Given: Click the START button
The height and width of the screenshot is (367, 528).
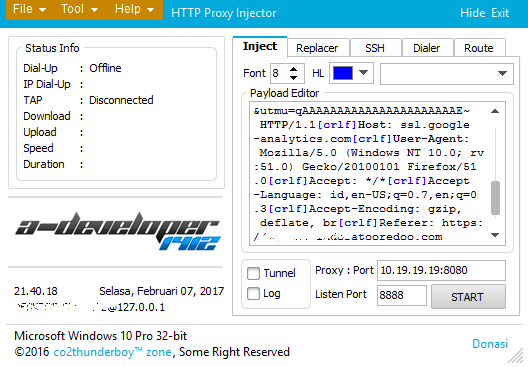Looking at the screenshot, I should tap(468, 297).
